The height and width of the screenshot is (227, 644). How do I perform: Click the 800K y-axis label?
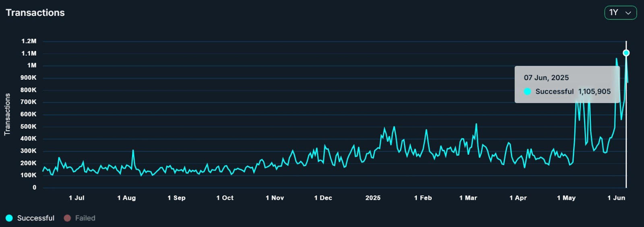28,90
